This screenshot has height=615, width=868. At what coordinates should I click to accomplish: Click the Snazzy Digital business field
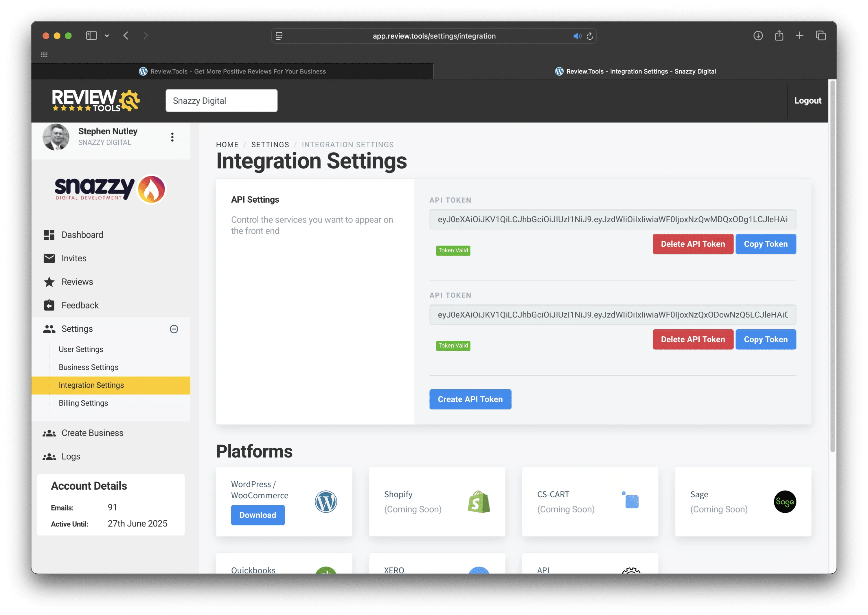pyautogui.click(x=221, y=101)
